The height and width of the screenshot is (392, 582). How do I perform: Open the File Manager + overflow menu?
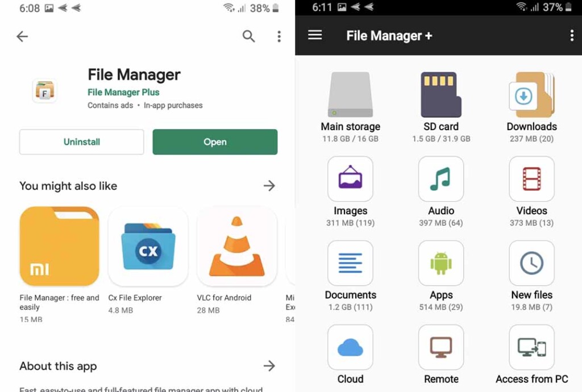[572, 35]
